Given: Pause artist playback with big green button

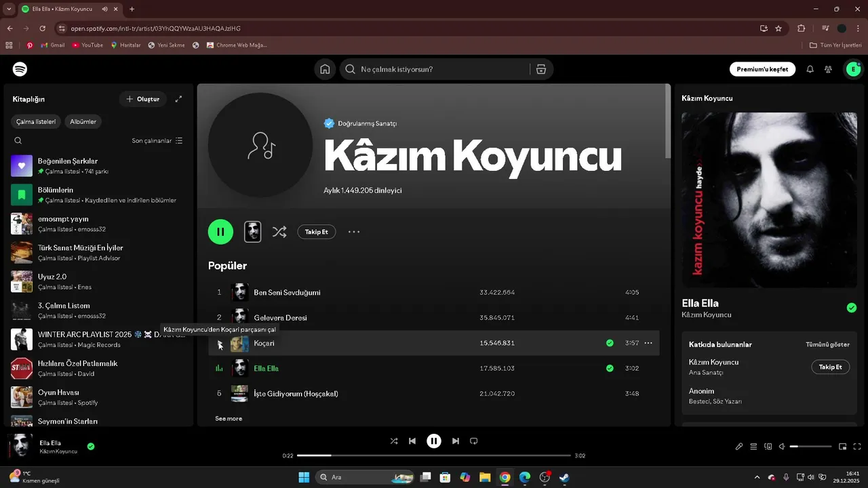Looking at the screenshot, I should point(220,232).
